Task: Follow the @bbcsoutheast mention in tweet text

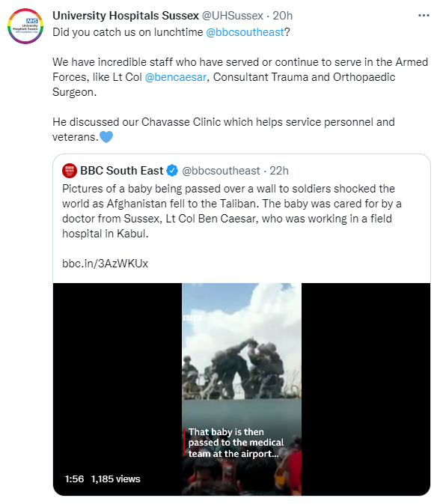Action: [x=245, y=32]
